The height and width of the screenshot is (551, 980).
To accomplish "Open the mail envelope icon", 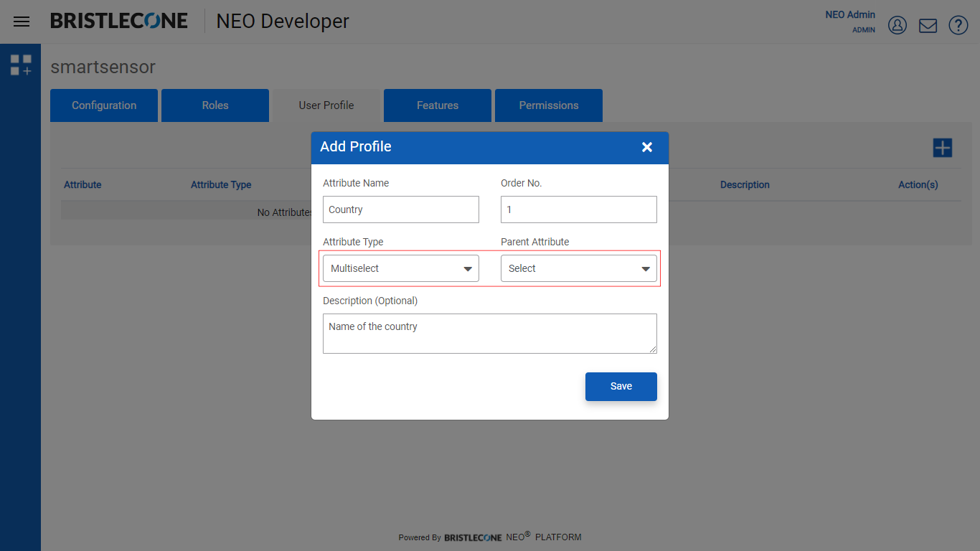I will 928,26.
